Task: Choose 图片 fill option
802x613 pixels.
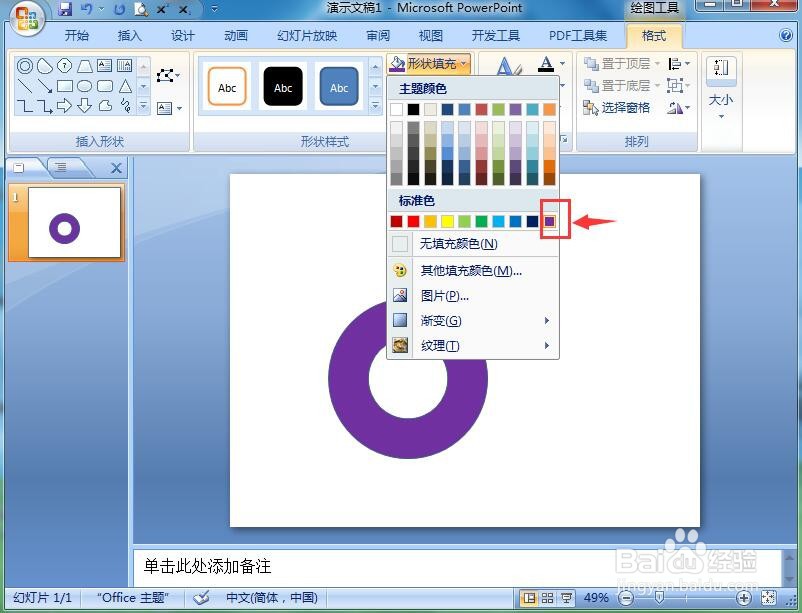Action: [x=473, y=296]
